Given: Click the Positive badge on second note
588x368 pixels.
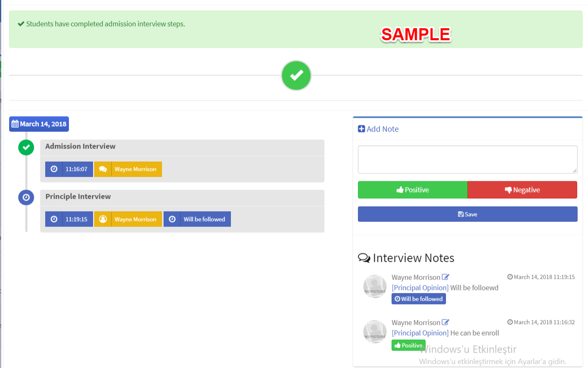Looking at the screenshot, I should click(409, 346).
